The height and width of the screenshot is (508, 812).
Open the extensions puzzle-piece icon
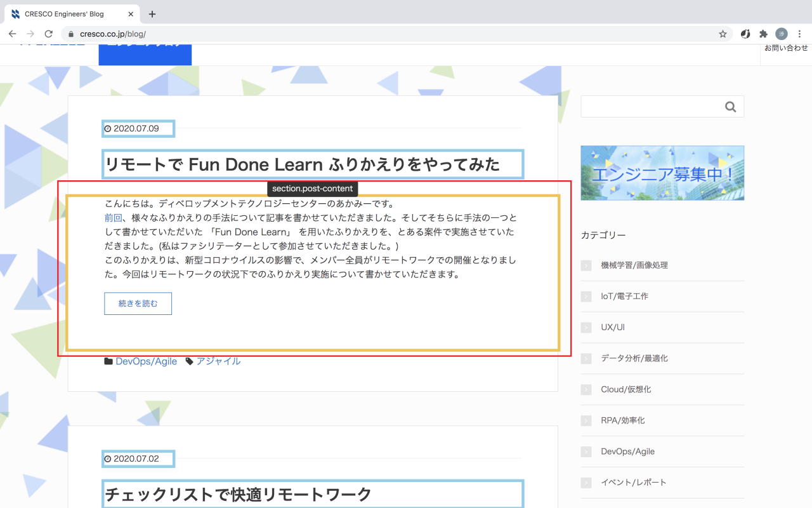[763, 34]
